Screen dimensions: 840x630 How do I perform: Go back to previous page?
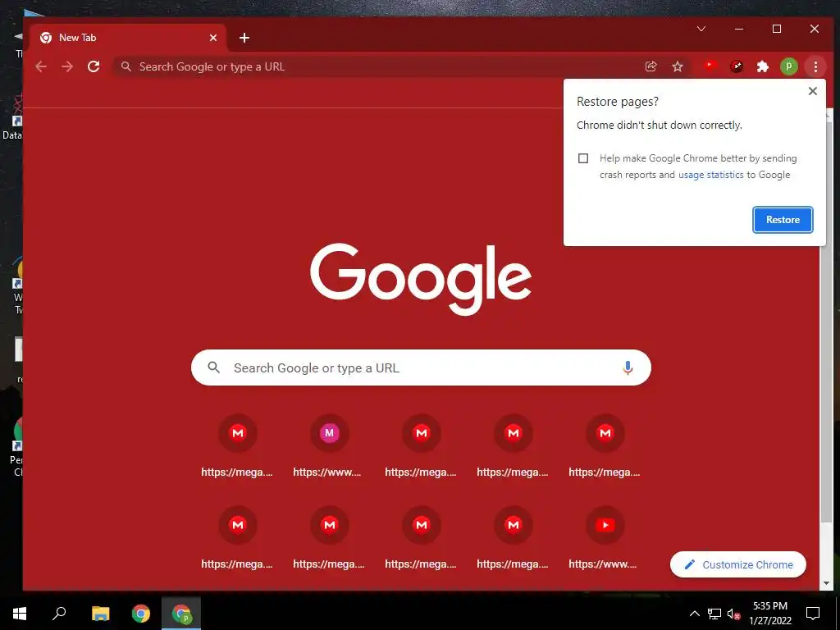(41, 66)
